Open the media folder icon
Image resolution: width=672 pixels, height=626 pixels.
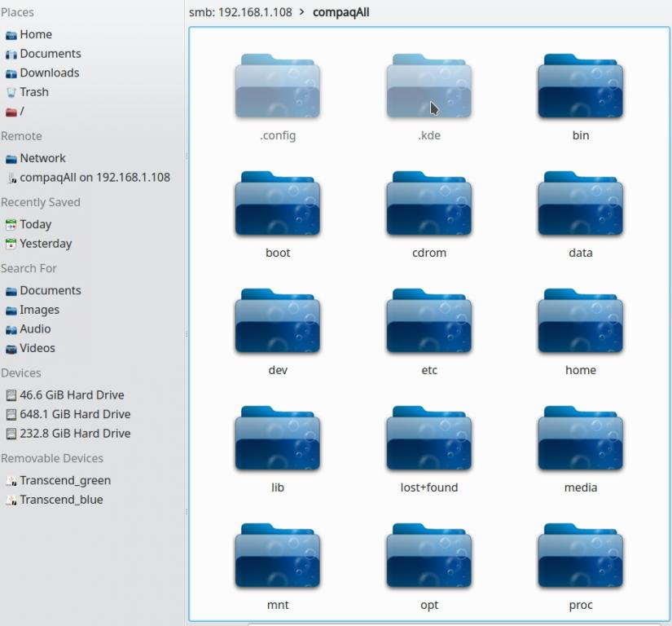[580, 440]
